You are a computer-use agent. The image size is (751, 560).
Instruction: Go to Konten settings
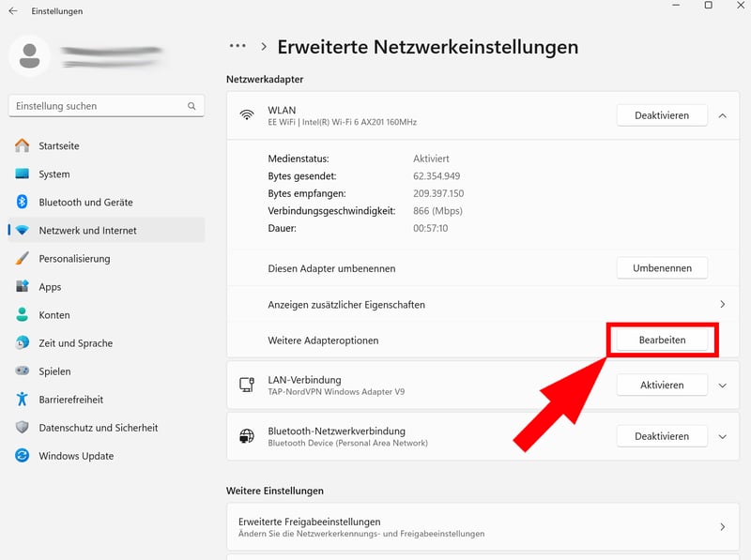click(x=106, y=314)
